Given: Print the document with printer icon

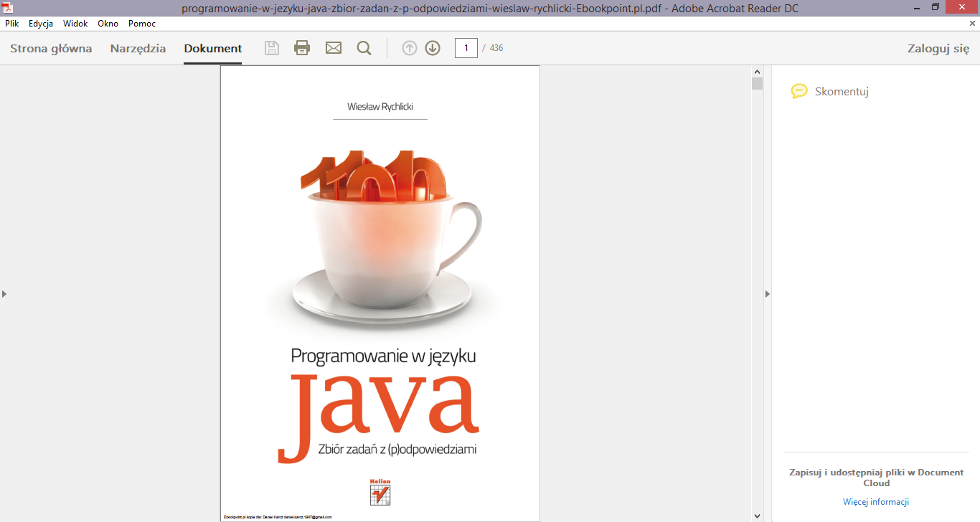Looking at the screenshot, I should 302,48.
